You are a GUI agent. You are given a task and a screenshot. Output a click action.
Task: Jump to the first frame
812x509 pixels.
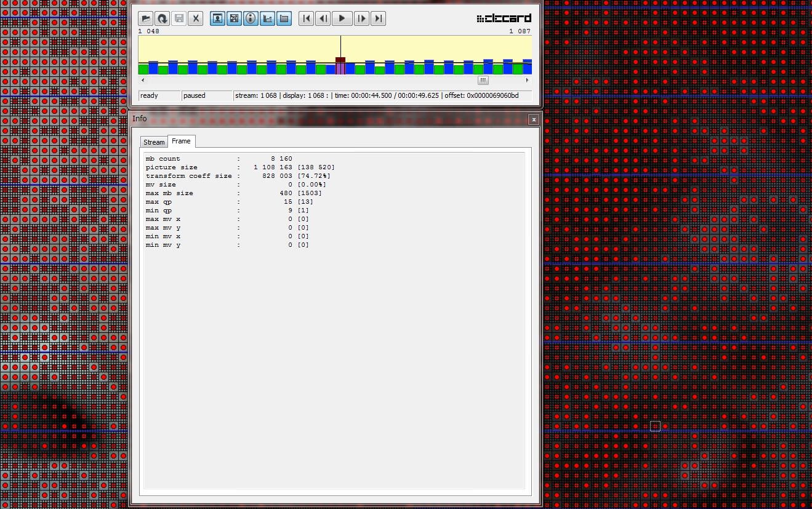[x=306, y=18]
